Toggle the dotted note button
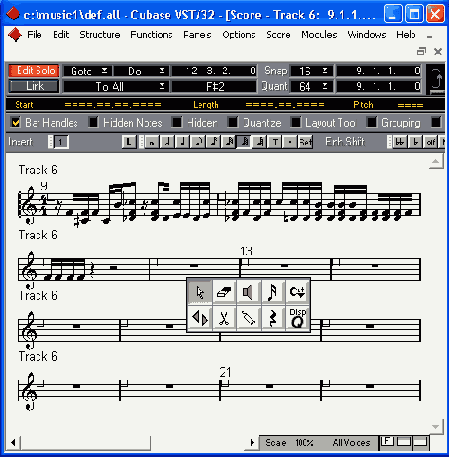Viewport: 449px width, 457px height. coord(290,142)
